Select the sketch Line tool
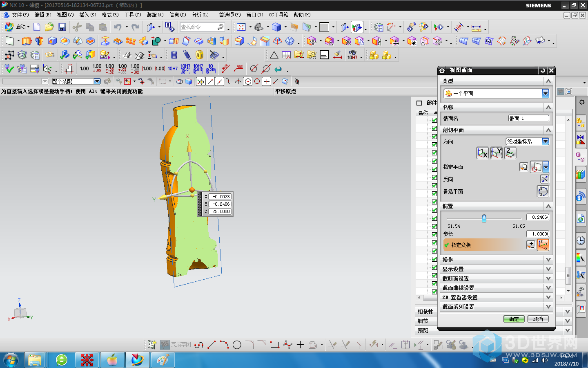588x368 pixels. point(212,345)
